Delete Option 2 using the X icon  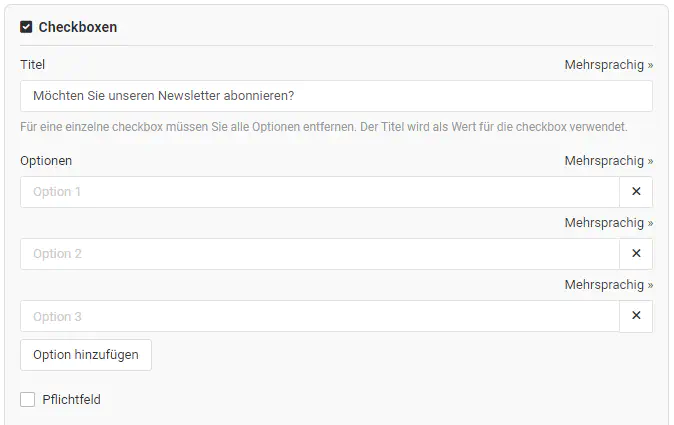coord(636,254)
